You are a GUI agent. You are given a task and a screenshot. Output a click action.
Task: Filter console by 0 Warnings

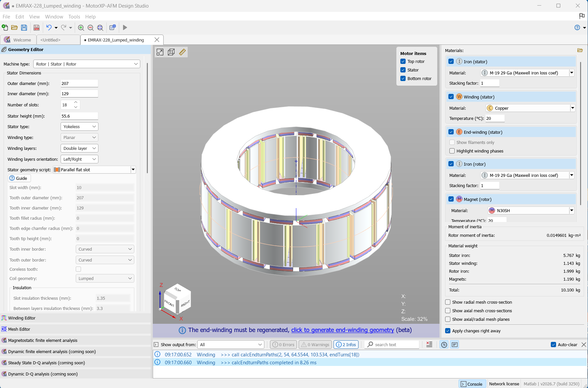pos(315,345)
